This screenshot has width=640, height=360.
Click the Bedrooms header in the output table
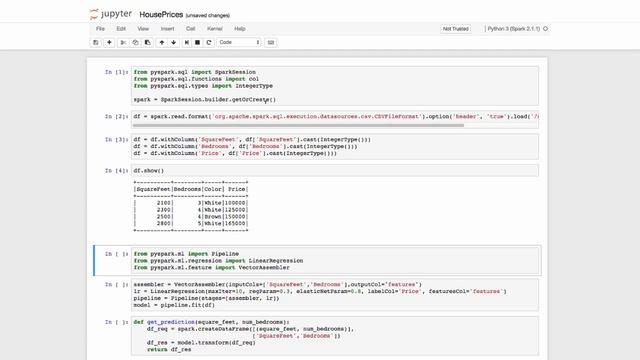click(187, 189)
